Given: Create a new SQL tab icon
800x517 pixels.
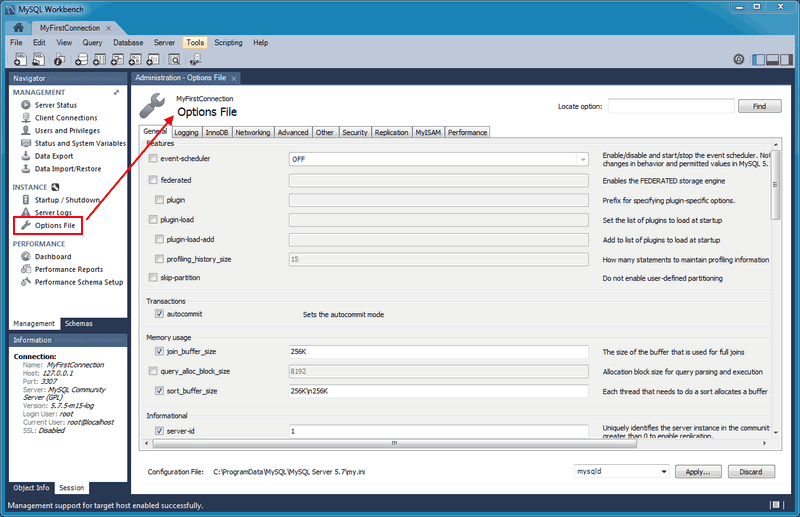Looking at the screenshot, I should click(20, 59).
